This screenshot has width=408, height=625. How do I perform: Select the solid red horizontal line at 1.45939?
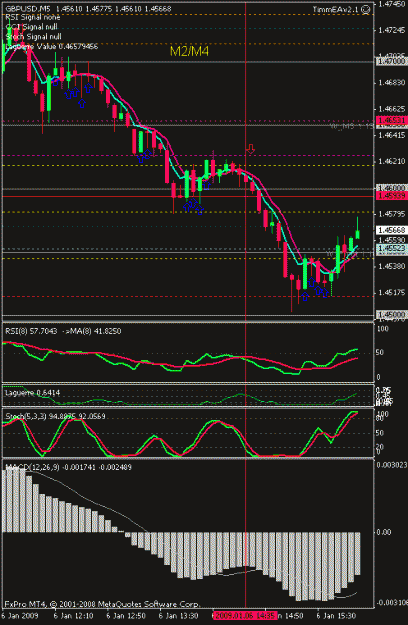click(188, 197)
